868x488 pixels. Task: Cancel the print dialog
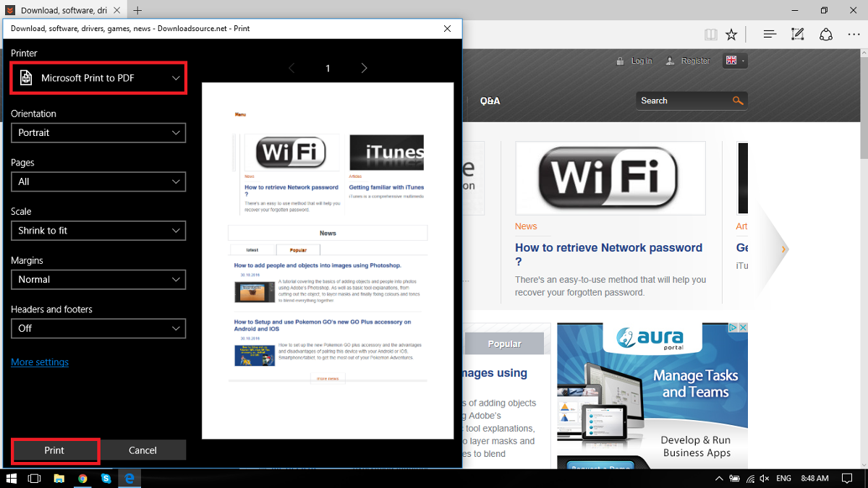pyautogui.click(x=142, y=450)
